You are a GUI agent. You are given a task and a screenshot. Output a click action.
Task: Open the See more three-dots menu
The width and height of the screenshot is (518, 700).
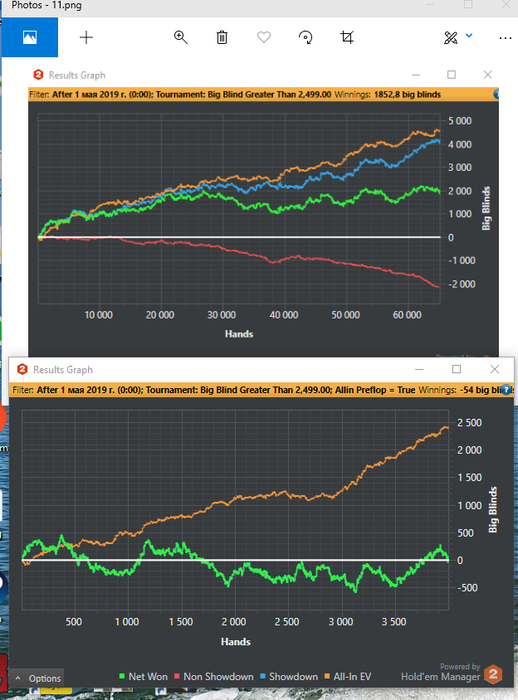coord(505,38)
